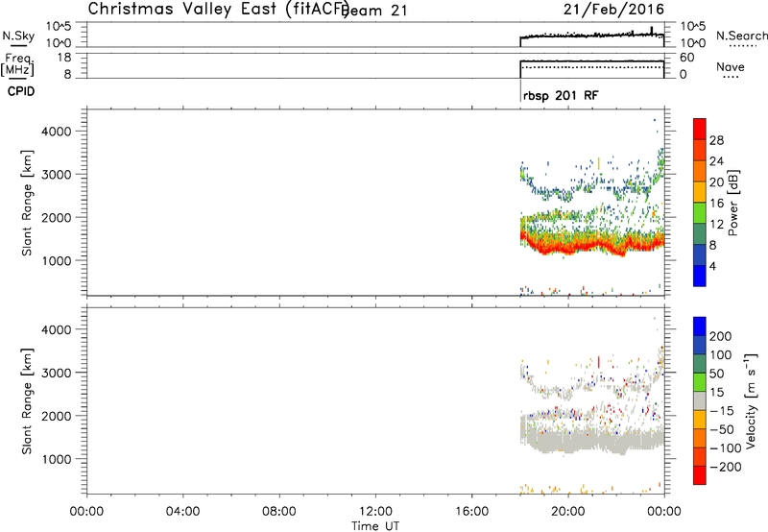The height and width of the screenshot is (532, 768).
Task: Click the 16:00 time tick label
Action: pyautogui.click(x=471, y=512)
